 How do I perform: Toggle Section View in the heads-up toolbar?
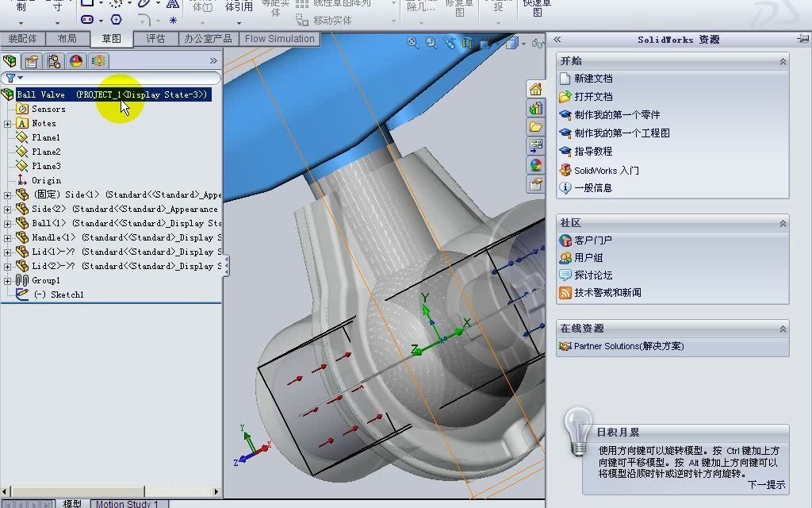point(468,43)
